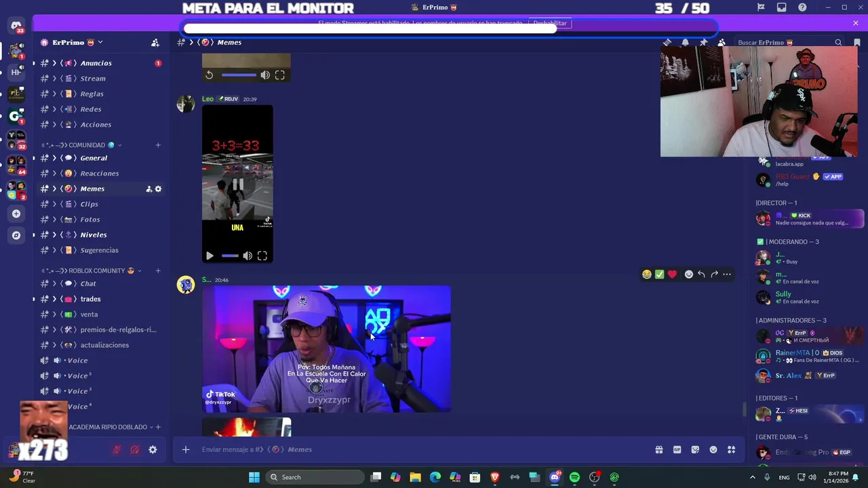Screen dimensions: 868x488
Task: Join first Voice channel
Action: [100, 361]
